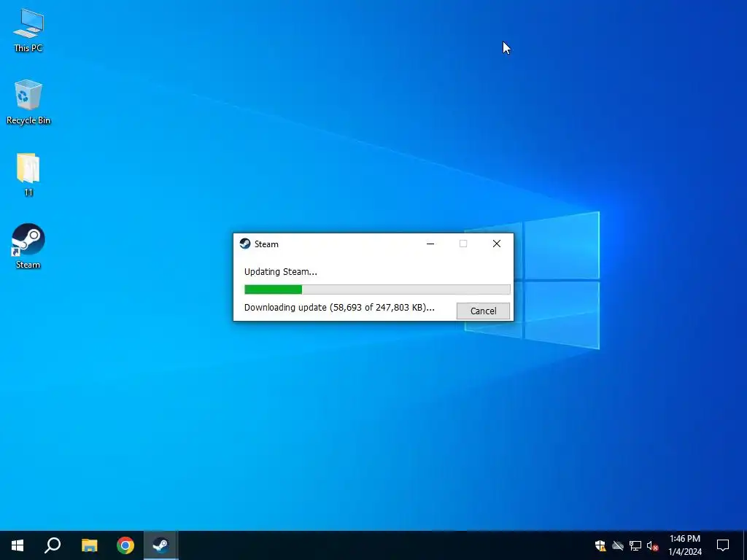
Task: Click the muted volume tray icon
Action: click(x=653, y=545)
